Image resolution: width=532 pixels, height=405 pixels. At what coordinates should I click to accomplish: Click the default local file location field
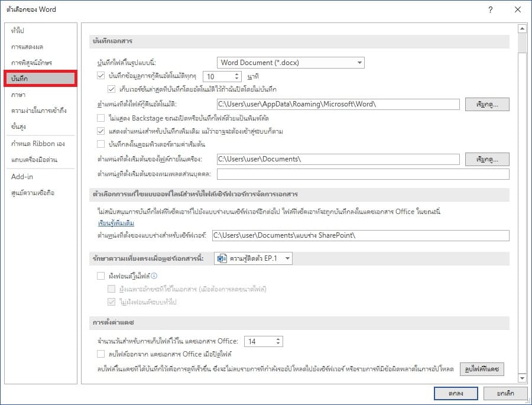point(338,159)
